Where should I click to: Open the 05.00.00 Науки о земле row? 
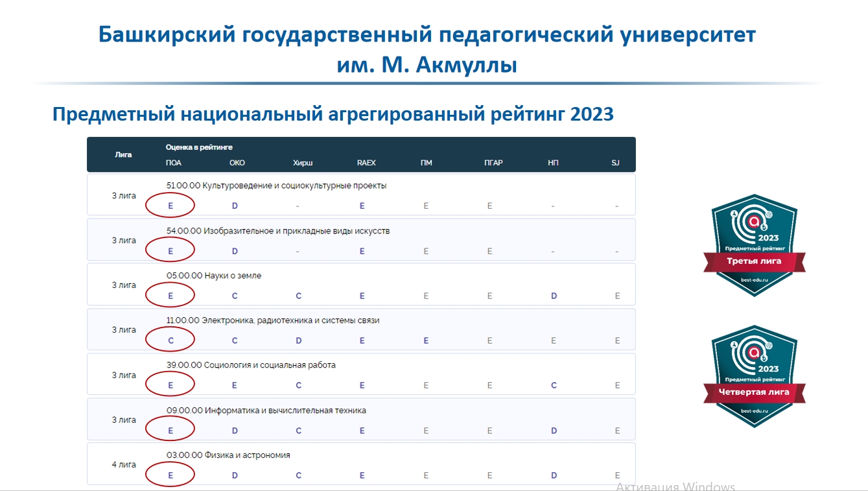[x=214, y=276]
